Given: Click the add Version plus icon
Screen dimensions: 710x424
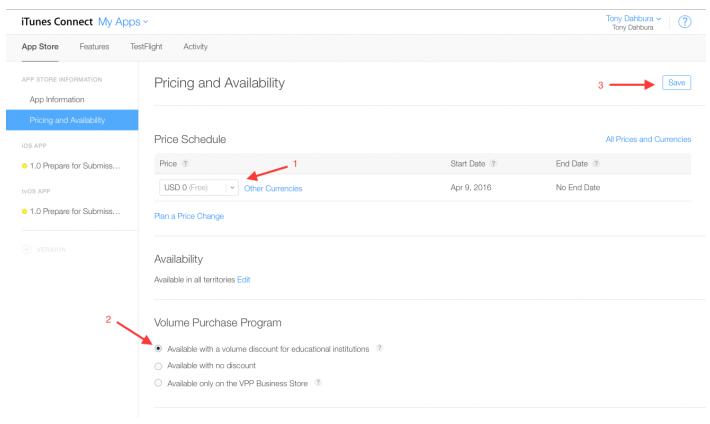Looking at the screenshot, I should 27,250.
